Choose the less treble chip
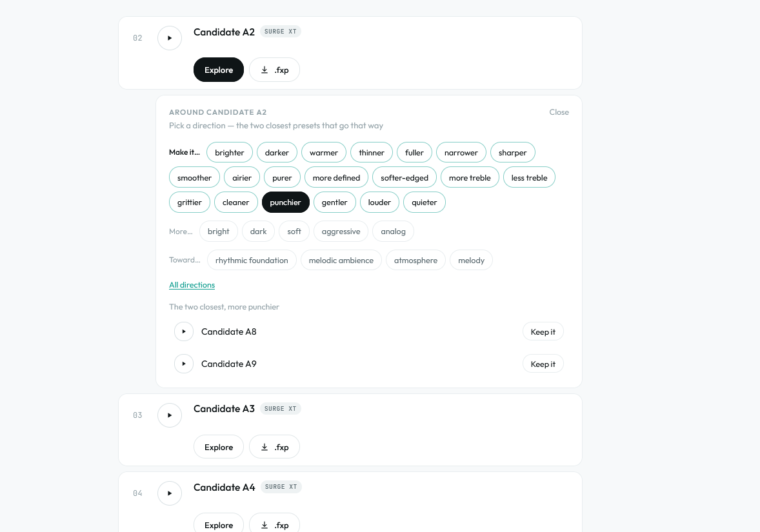Screen dimensions: 760x532 (x=529, y=178)
